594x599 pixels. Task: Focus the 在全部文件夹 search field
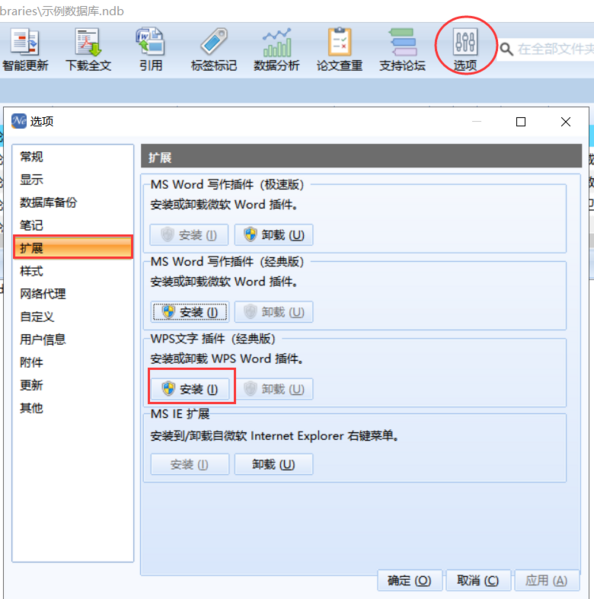[x=555, y=49]
